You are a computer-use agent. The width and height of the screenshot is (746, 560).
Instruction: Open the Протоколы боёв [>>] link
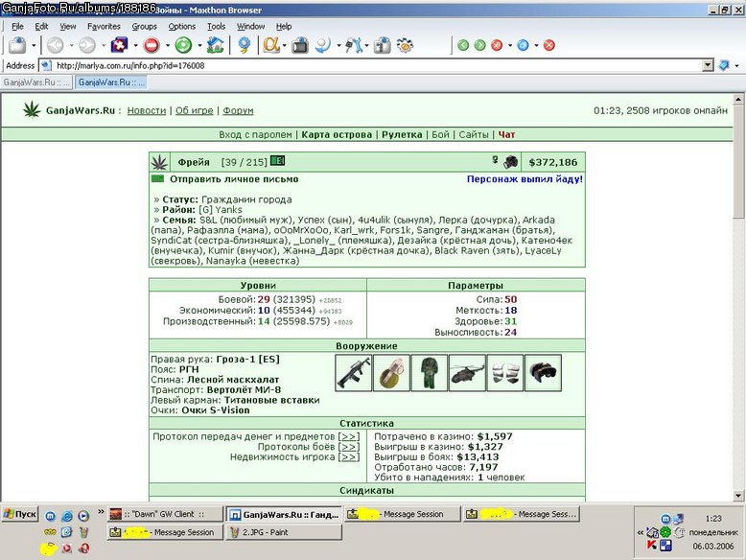pyautogui.click(x=309, y=447)
